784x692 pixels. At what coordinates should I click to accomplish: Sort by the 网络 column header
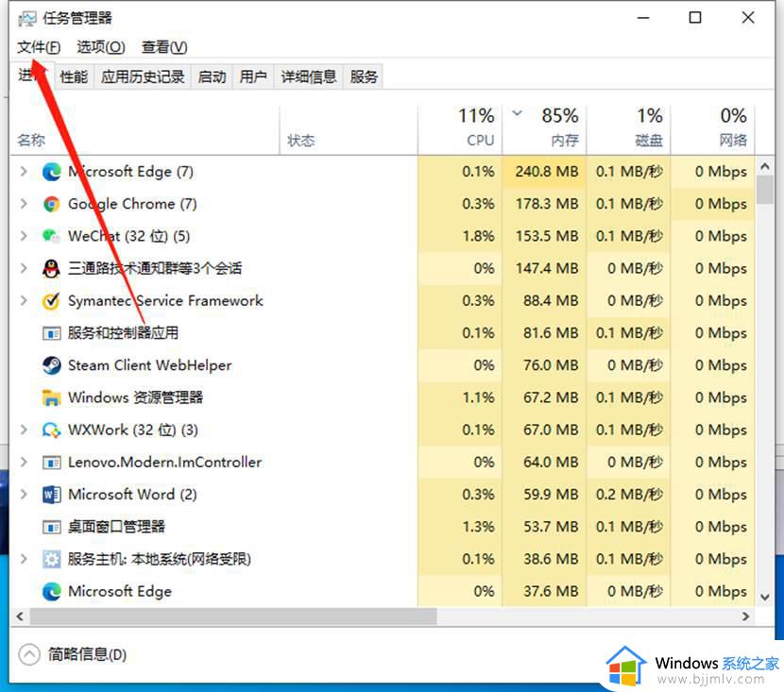pos(712,131)
